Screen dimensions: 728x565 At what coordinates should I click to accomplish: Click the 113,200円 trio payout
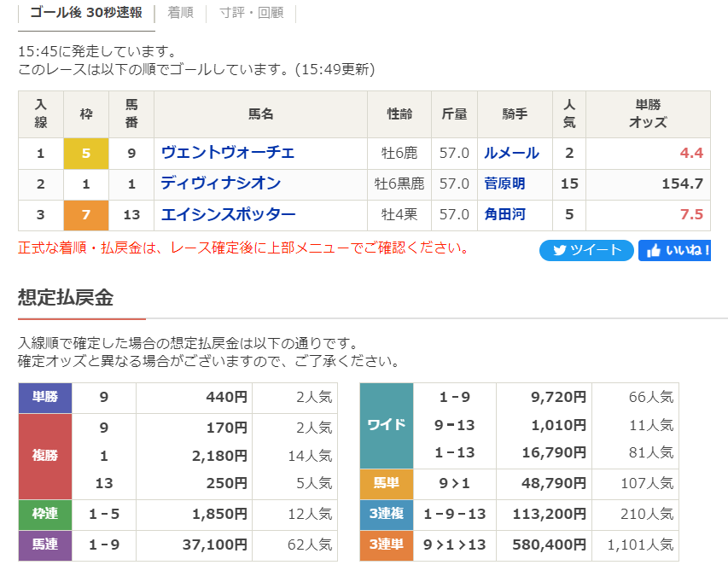tap(550, 514)
